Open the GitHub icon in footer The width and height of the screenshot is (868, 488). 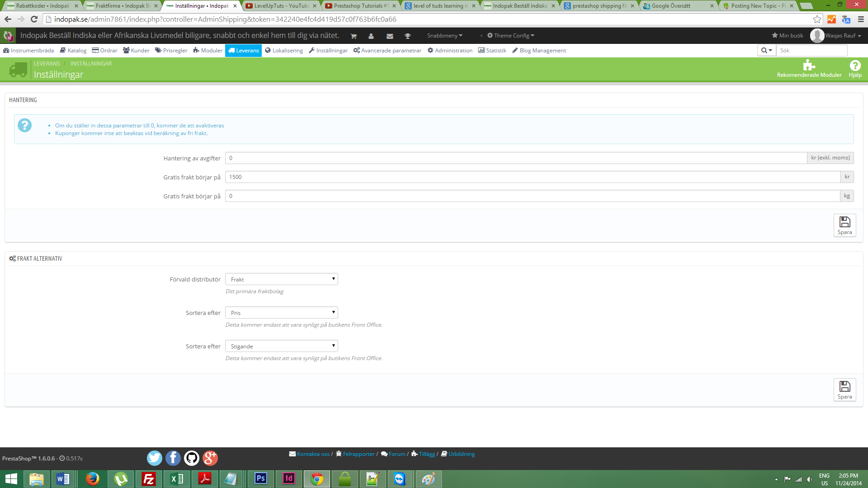(x=192, y=458)
